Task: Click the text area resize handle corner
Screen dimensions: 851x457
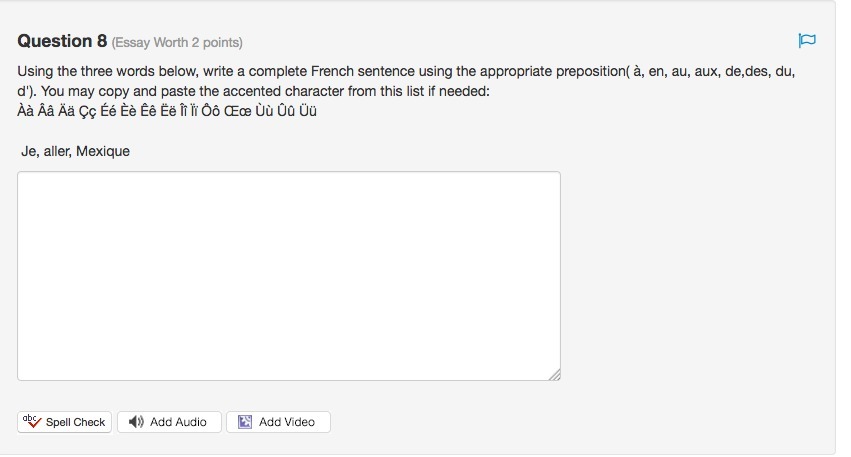Action: coord(554,374)
